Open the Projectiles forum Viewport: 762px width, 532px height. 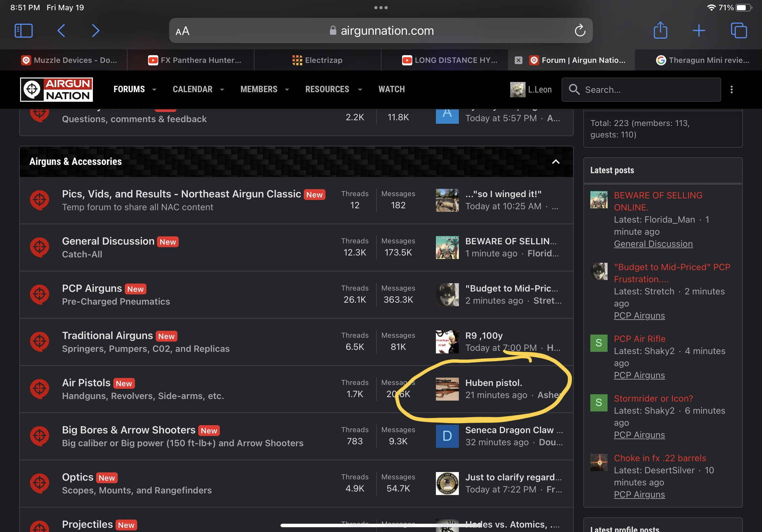87,524
